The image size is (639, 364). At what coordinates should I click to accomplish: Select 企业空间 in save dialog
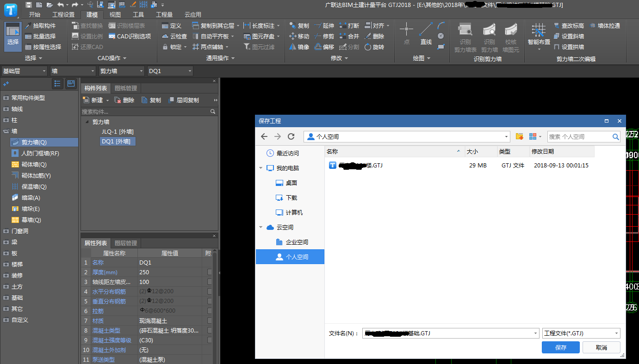point(292,242)
